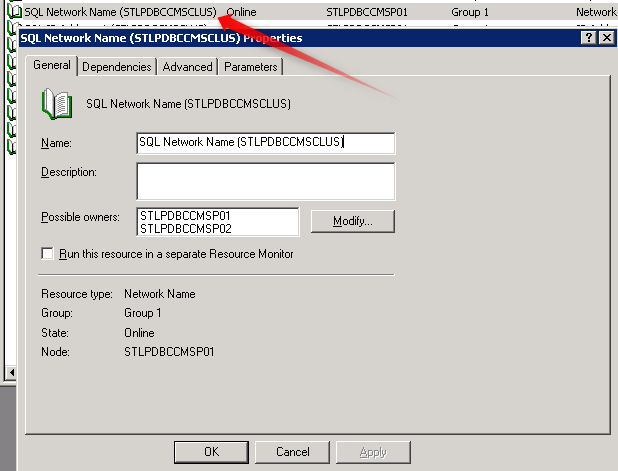Select STLPDBCCMSP02 in possible owners list
The height and width of the screenshot is (471, 618).
pyautogui.click(x=186, y=229)
